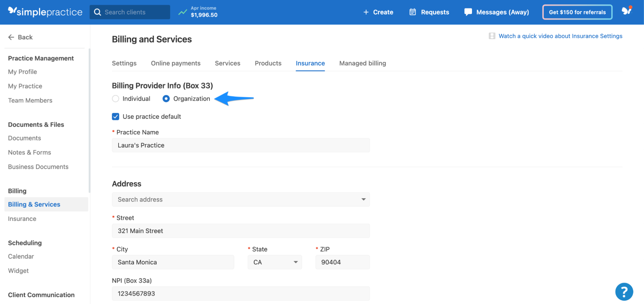Click the search clients magnifier icon
This screenshot has height=304, width=644.
pyautogui.click(x=97, y=12)
